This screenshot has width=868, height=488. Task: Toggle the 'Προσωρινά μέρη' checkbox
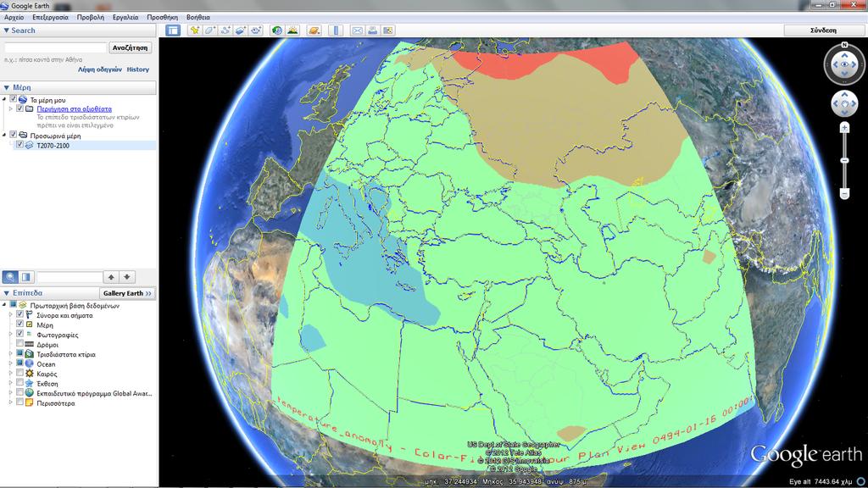coord(14,135)
